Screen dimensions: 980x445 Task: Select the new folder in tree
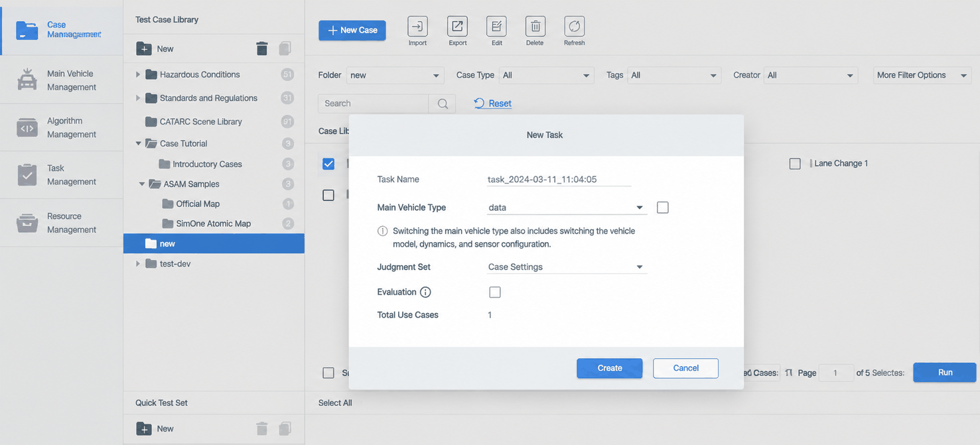[214, 243]
